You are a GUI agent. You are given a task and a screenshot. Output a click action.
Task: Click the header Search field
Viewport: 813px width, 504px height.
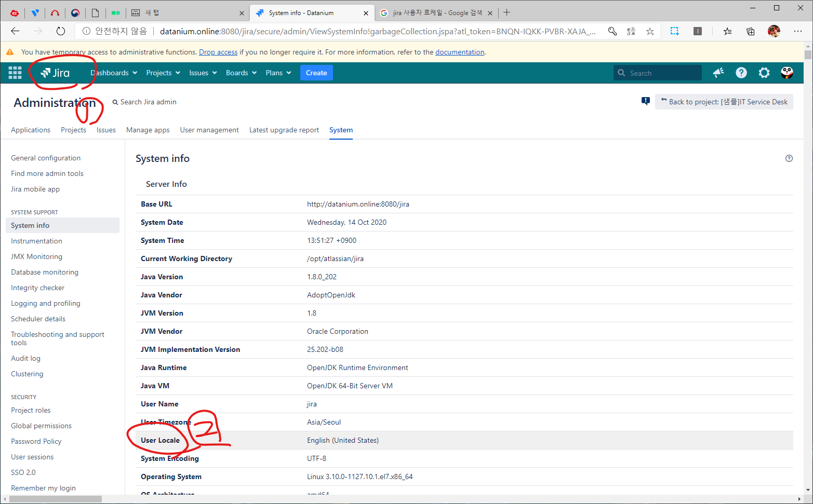(658, 73)
